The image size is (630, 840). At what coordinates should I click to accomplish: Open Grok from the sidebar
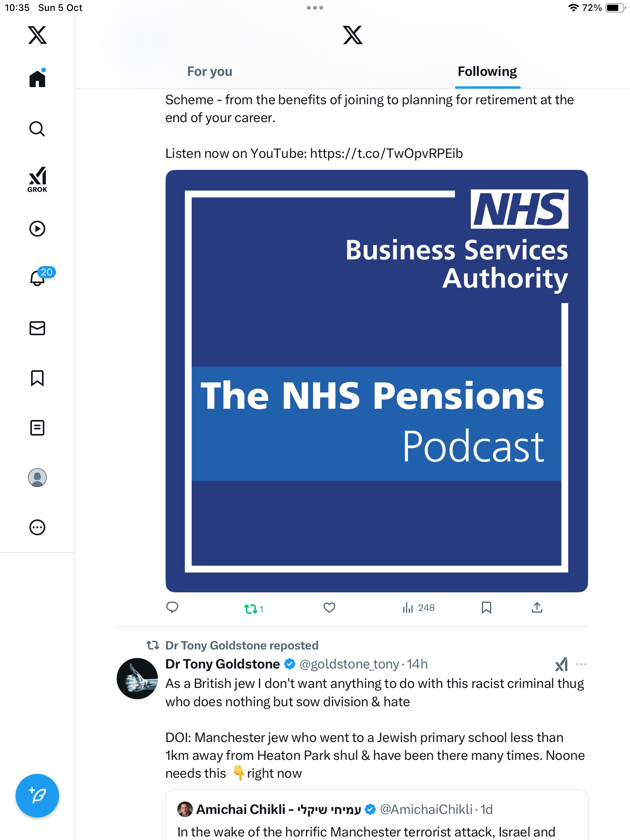click(x=37, y=180)
